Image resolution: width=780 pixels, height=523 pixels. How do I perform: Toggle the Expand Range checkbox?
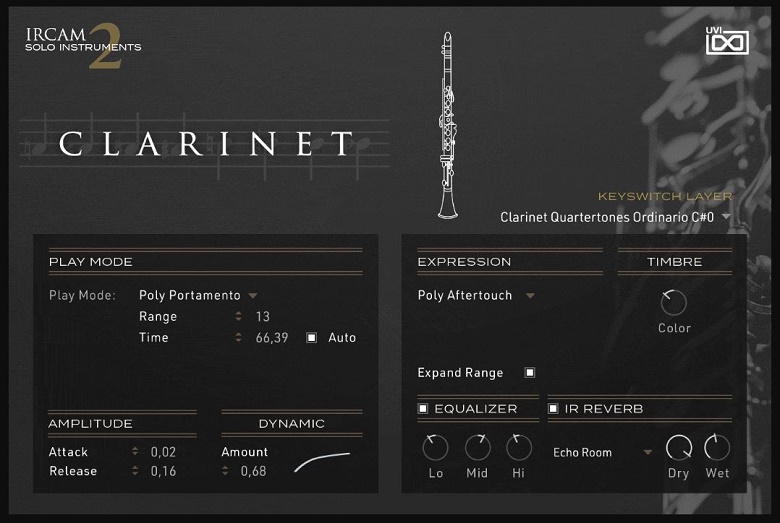point(530,373)
